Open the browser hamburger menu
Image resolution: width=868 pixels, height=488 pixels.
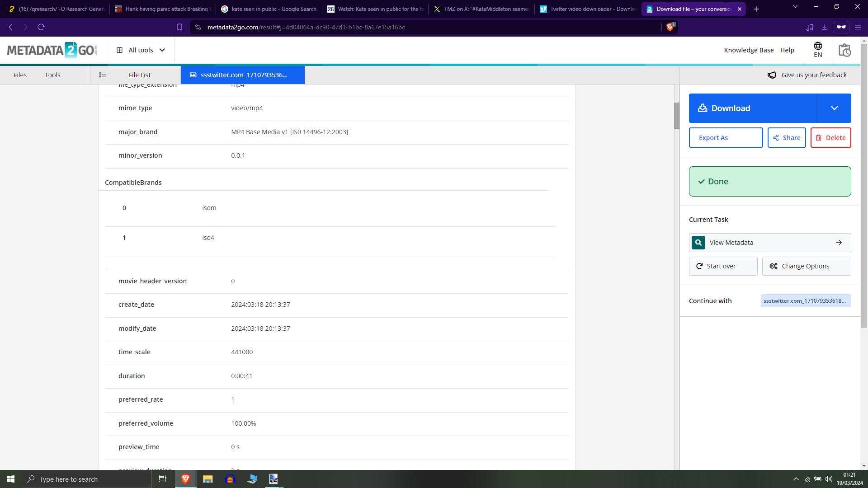pyautogui.click(x=858, y=27)
